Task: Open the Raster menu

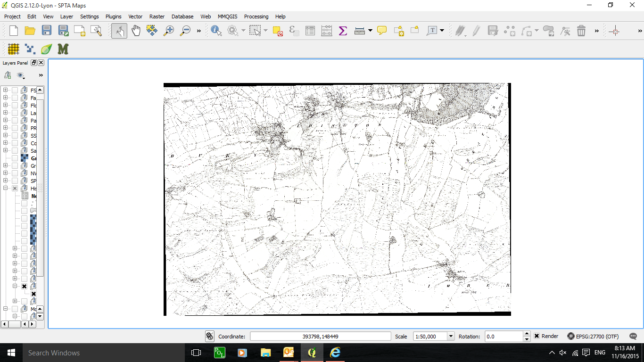Action: pyautogui.click(x=157, y=16)
